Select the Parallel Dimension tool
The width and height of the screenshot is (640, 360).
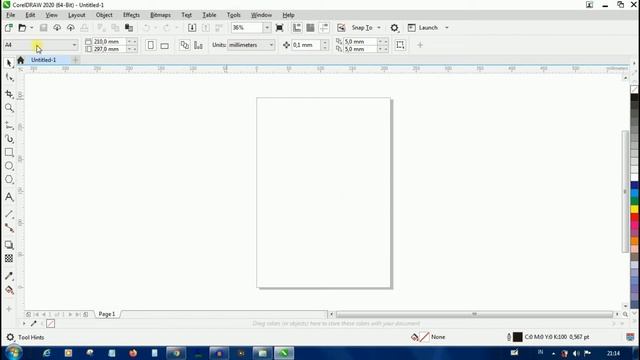coord(9,214)
